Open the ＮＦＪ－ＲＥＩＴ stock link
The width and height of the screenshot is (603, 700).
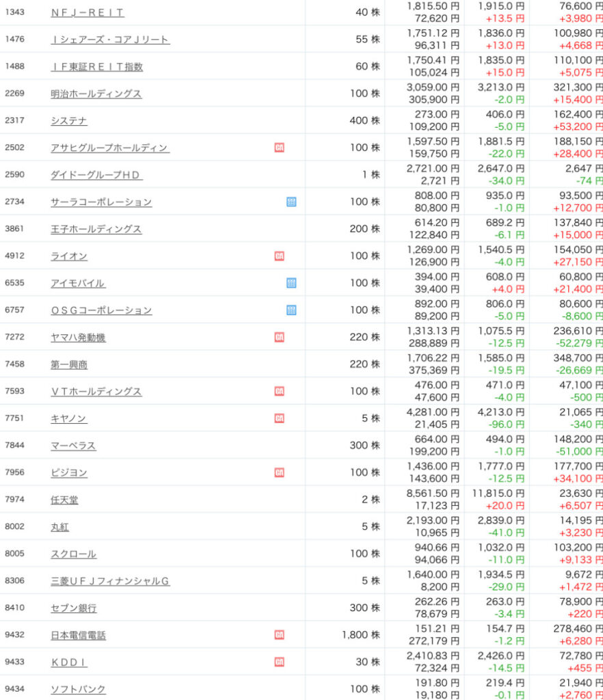pos(88,12)
